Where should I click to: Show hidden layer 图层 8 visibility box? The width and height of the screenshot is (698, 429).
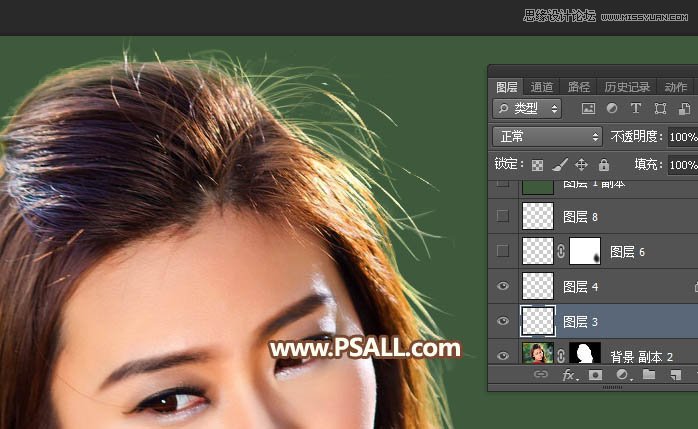coord(503,216)
